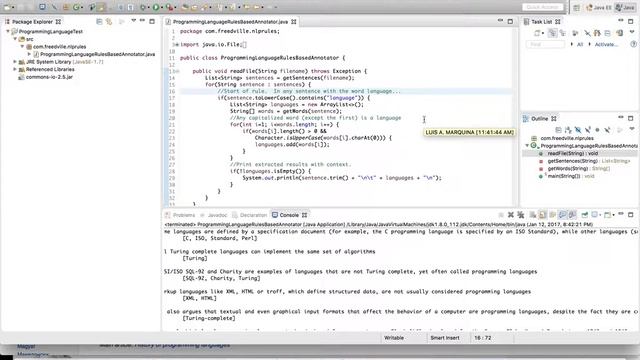Toggle Hide Non-Public Members in Outline toolbar
Viewport: 640px width, 360px height.
597,130
